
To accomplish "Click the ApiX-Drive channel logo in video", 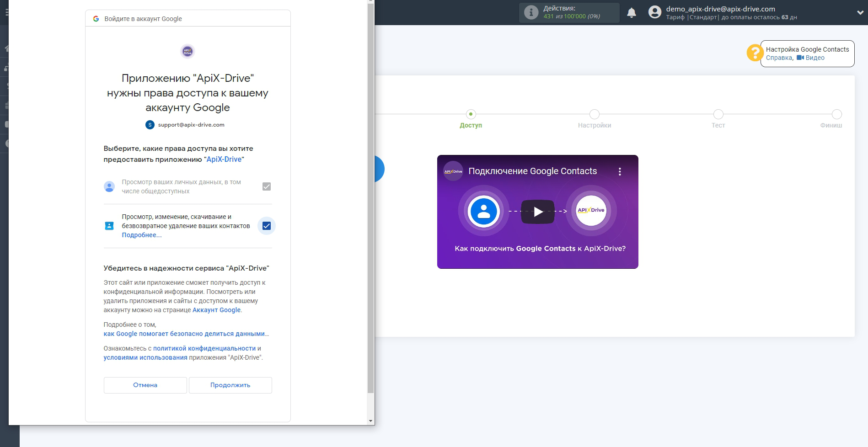I will pos(453,171).
